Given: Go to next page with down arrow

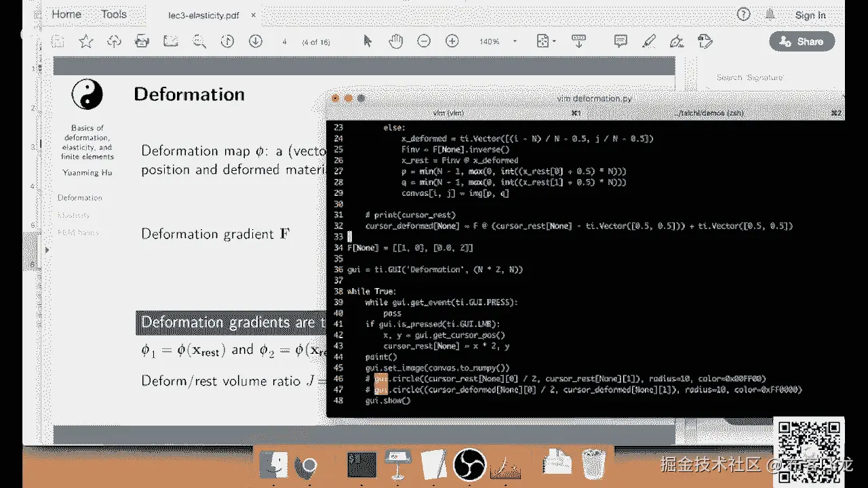Looking at the screenshot, I should [x=256, y=41].
